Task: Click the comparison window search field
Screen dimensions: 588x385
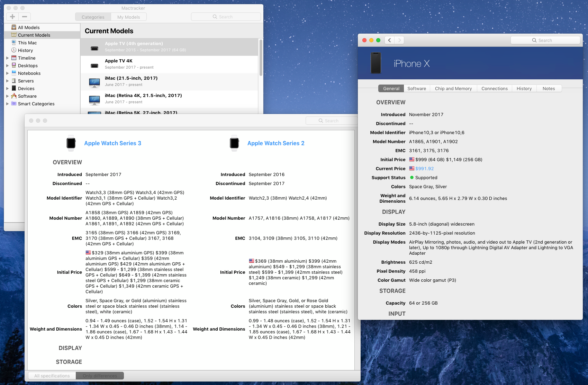Action: point(332,121)
